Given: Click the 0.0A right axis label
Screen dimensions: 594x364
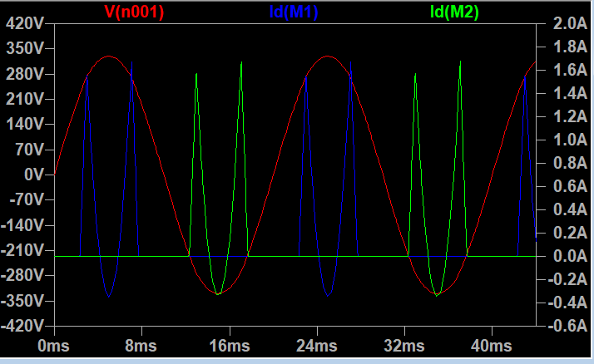Looking at the screenshot, I should click(x=570, y=256).
